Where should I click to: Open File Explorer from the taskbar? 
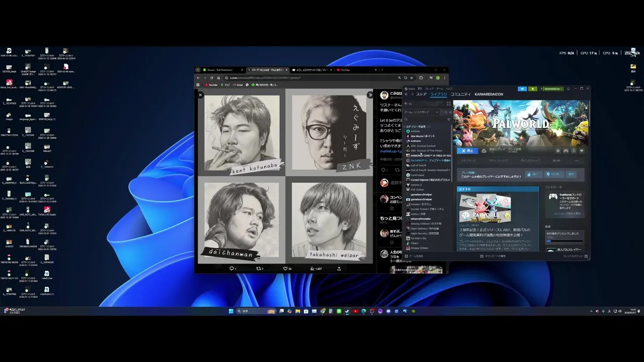click(x=298, y=311)
